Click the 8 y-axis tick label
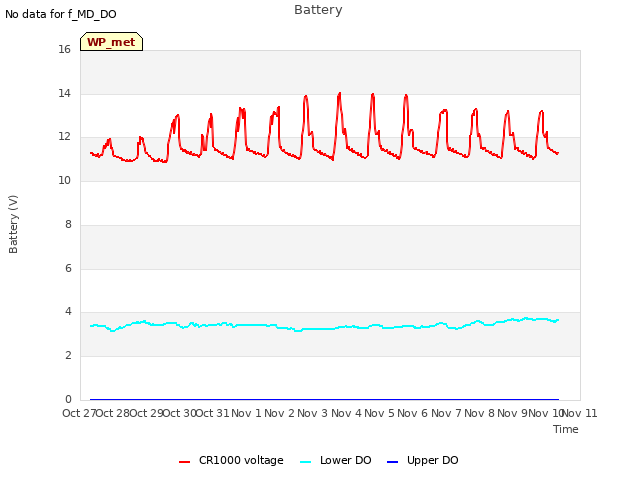The height and width of the screenshot is (480, 640). (68, 224)
